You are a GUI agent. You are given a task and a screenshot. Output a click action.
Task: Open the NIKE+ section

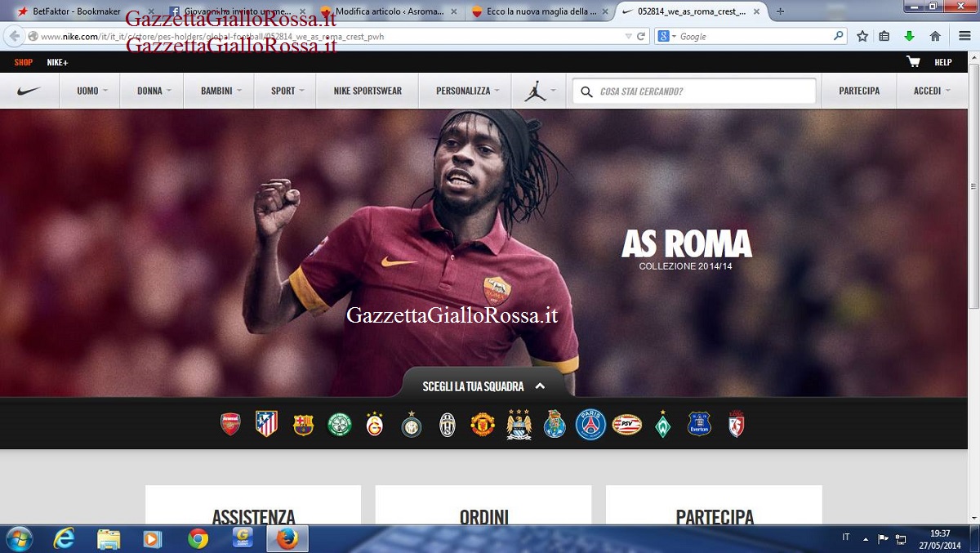(57, 62)
